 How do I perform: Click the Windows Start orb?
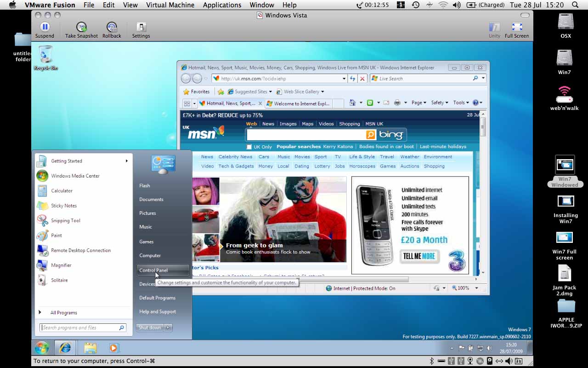[x=41, y=348]
